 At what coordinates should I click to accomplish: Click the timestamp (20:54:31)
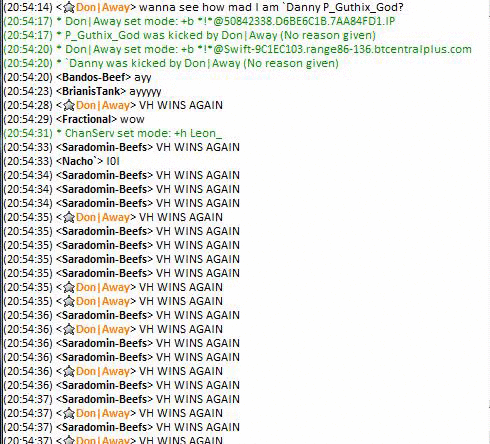click(x=28, y=133)
